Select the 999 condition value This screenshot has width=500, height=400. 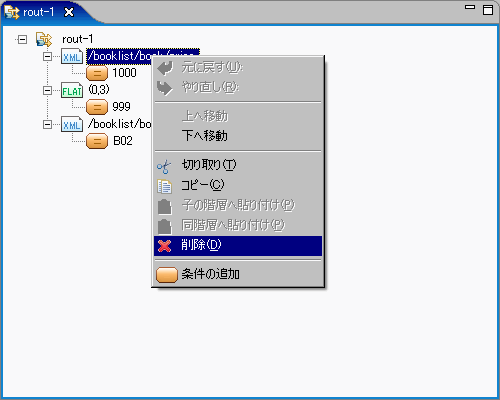[121, 107]
